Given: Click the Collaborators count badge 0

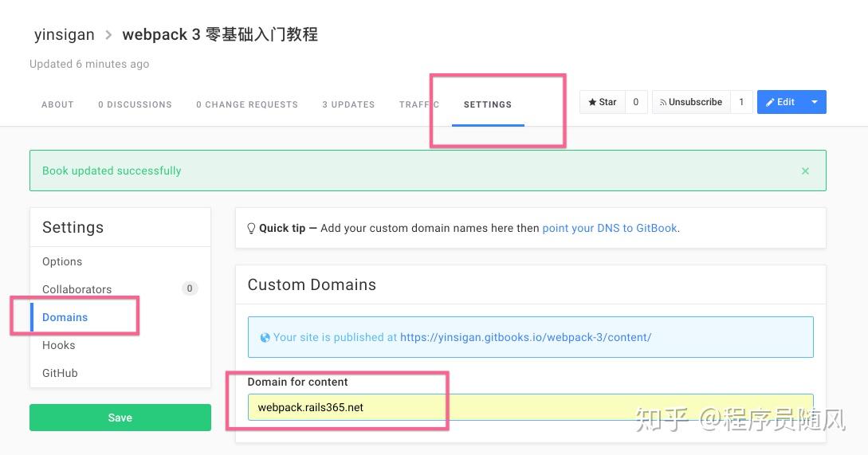Looking at the screenshot, I should click(x=190, y=288).
